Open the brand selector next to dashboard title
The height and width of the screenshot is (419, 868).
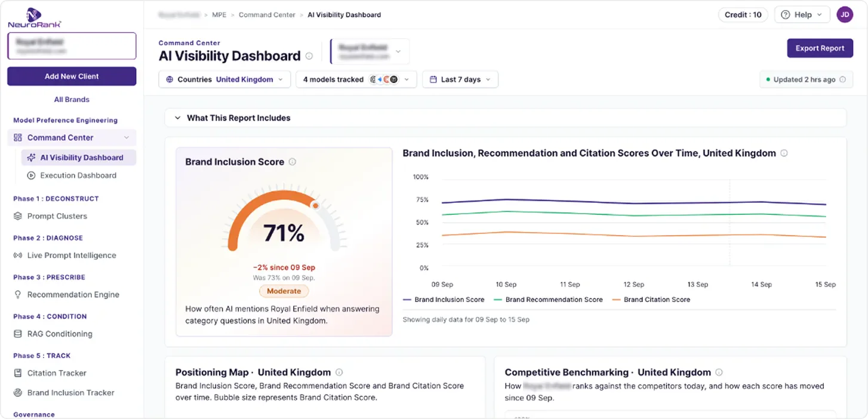click(x=370, y=51)
